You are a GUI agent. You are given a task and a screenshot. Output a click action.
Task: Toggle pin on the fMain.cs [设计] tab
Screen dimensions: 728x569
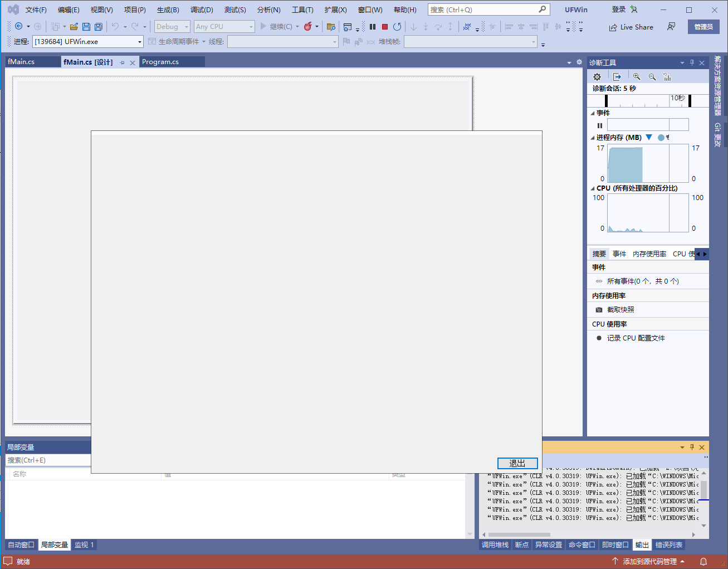tap(122, 63)
